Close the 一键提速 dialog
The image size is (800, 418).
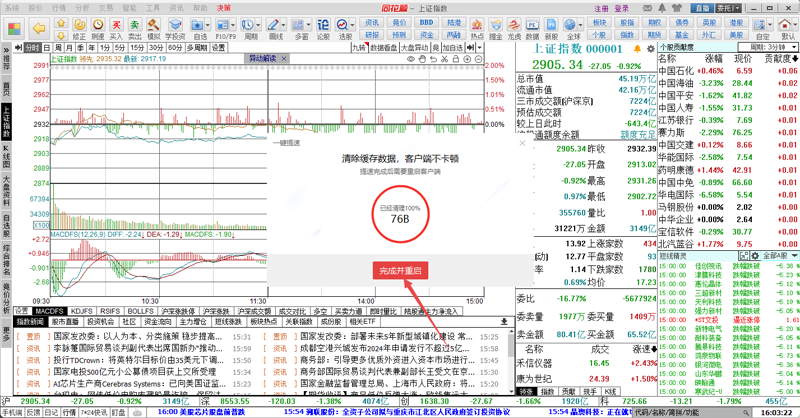point(522,143)
